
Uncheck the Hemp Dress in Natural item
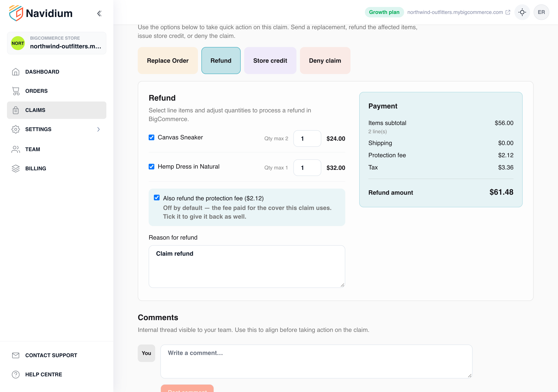[x=151, y=167]
